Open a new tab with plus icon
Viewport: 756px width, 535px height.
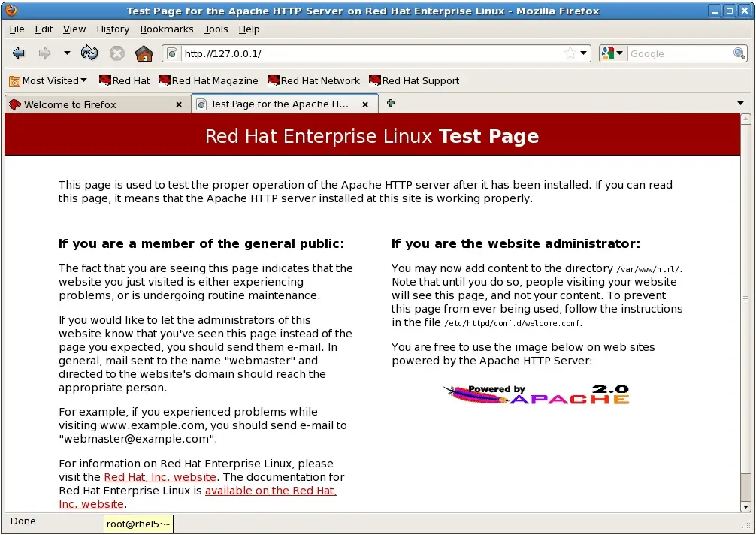pyautogui.click(x=391, y=104)
